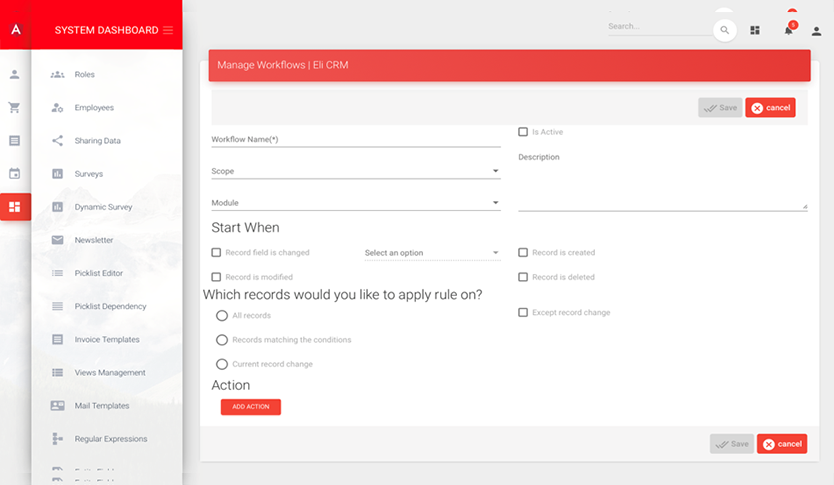Open the apps grid icon in header
This screenshot has height=485, width=834.
[755, 31]
